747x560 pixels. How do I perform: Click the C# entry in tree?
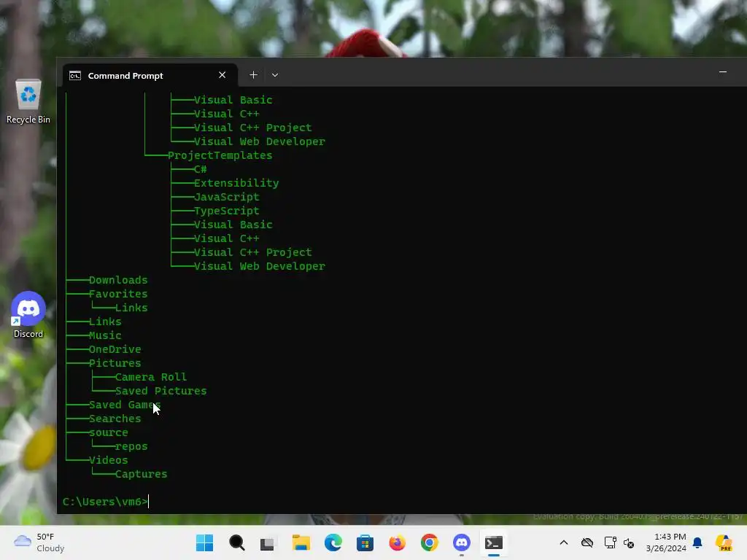click(200, 169)
